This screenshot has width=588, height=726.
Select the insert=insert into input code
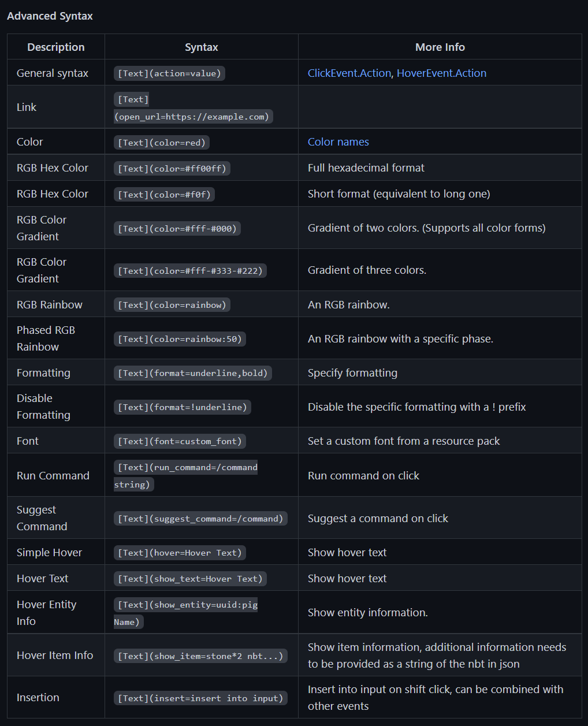[x=200, y=698]
